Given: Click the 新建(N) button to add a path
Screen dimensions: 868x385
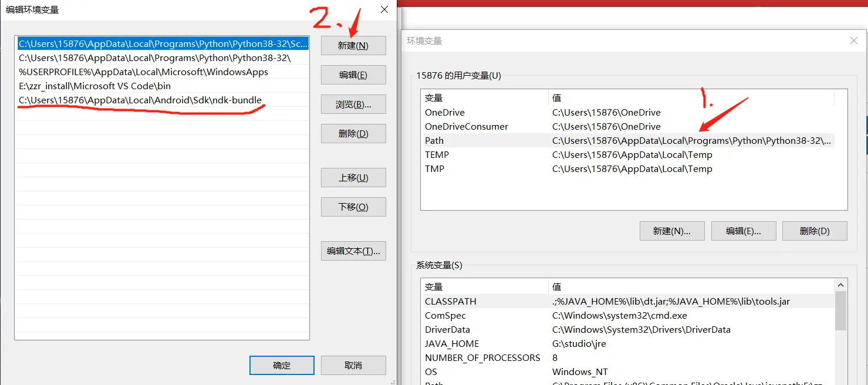Looking at the screenshot, I should coord(353,45).
